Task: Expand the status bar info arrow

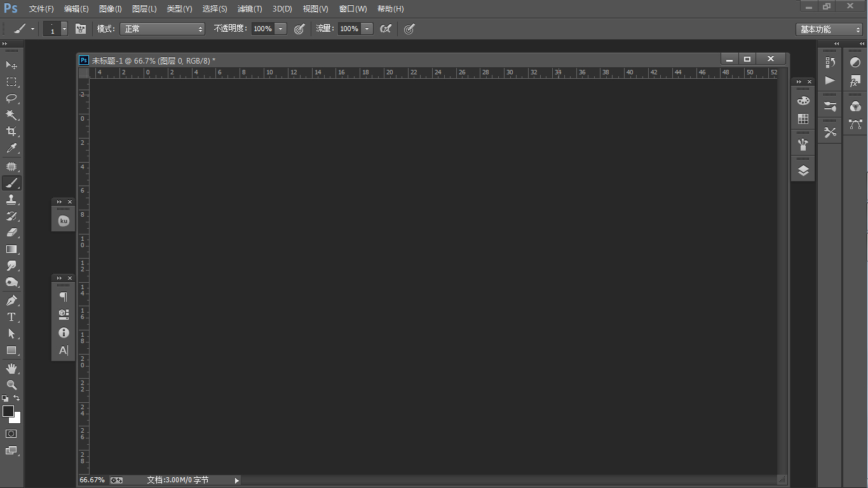Action: point(236,480)
